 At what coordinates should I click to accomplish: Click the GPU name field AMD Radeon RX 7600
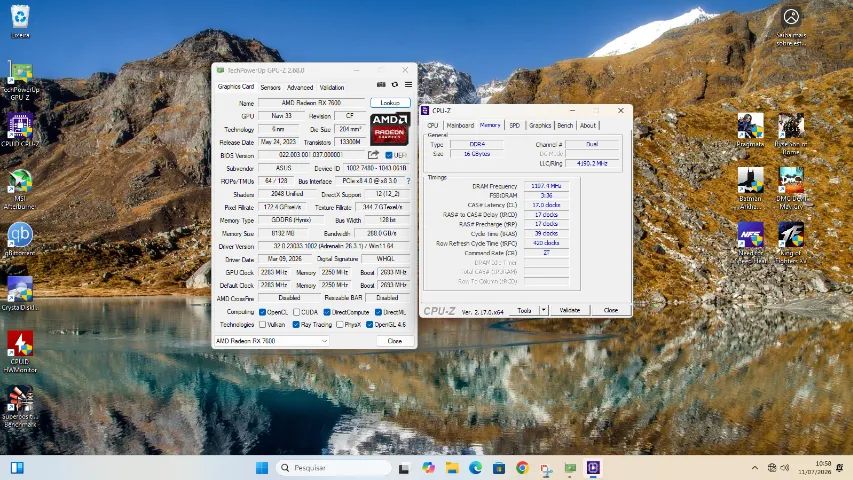tap(311, 102)
